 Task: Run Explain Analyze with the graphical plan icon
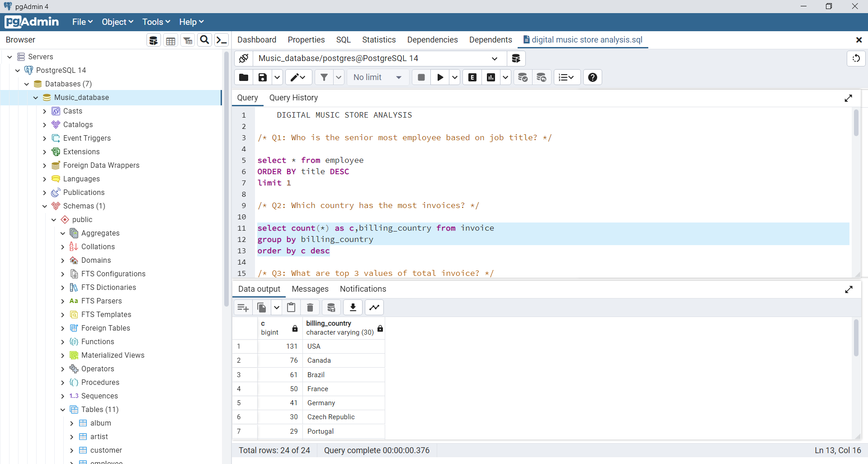[491, 77]
